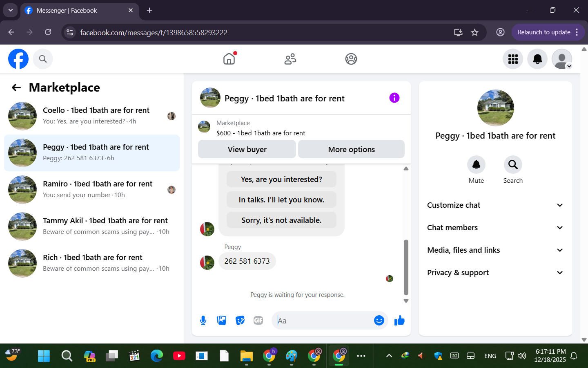The image size is (588, 368).
Task: Open the Friends icon in top navigation
Action: click(x=290, y=59)
